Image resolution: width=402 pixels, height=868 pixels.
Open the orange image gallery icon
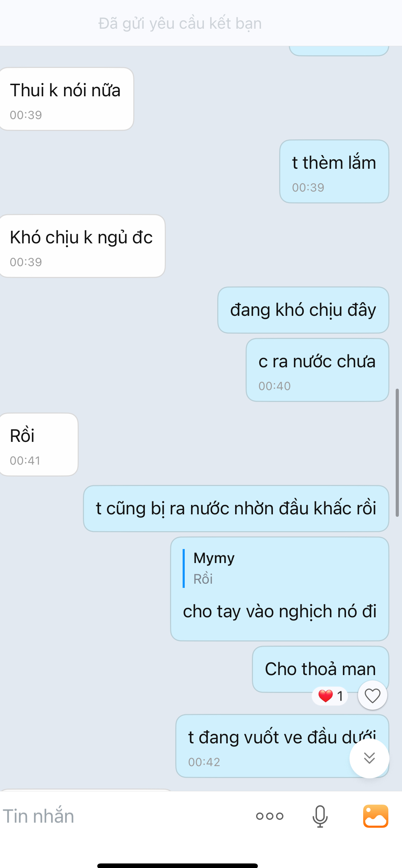click(x=375, y=816)
